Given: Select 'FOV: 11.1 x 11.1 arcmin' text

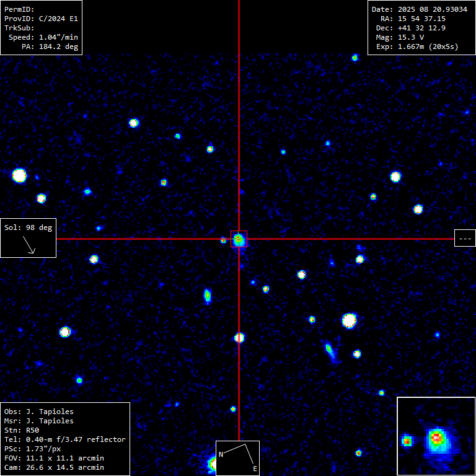Looking at the screenshot, I should point(54,458).
